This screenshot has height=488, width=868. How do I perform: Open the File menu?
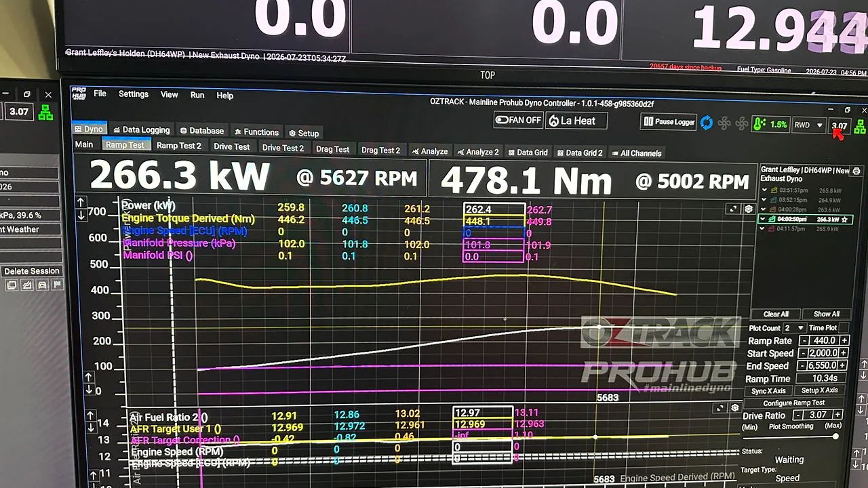100,94
